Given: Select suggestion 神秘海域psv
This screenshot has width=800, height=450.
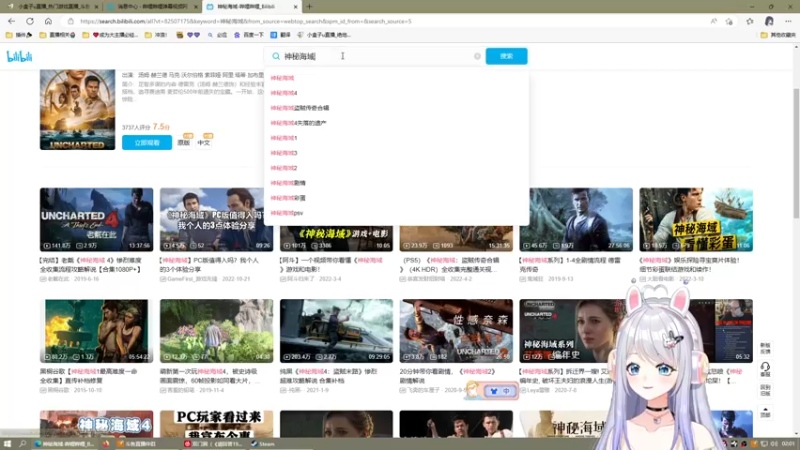Looking at the screenshot, I should tap(287, 213).
